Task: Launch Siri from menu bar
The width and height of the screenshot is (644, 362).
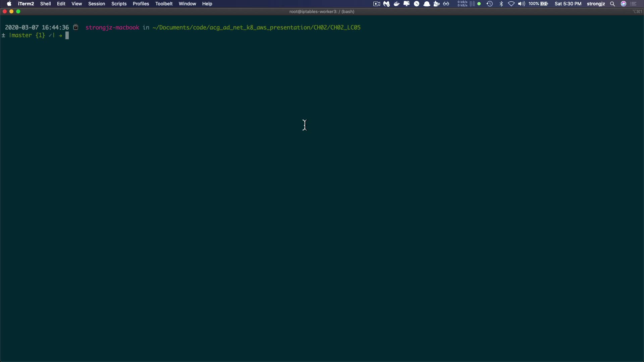Action: (624, 4)
